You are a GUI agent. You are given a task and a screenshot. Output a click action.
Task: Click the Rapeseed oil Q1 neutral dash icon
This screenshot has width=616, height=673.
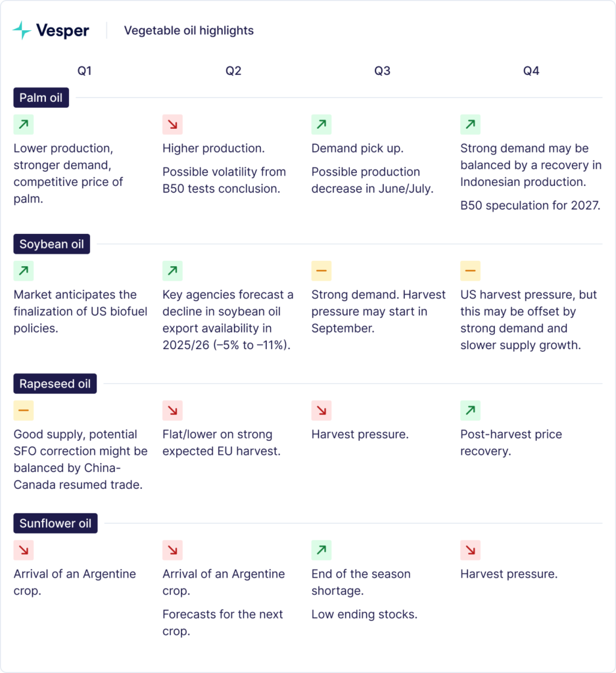click(x=24, y=410)
